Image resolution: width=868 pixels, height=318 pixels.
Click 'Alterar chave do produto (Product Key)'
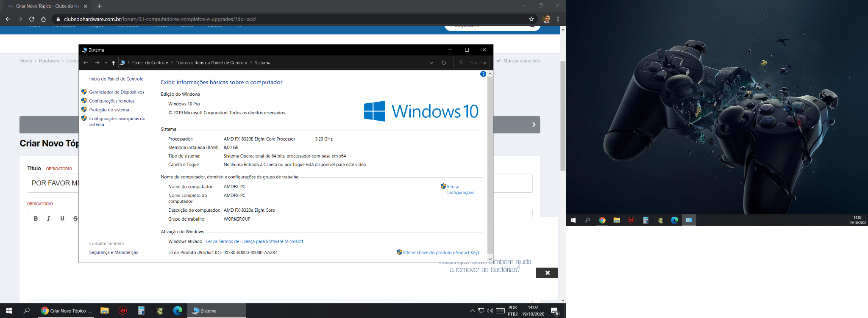tap(441, 252)
